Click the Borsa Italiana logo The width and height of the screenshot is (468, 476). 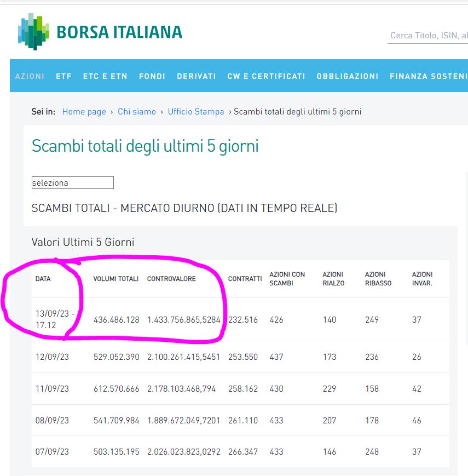(100, 32)
